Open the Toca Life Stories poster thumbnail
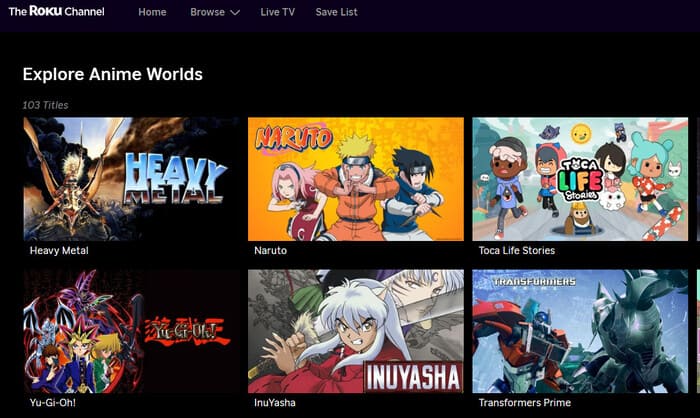Image resolution: width=700 pixels, height=418 pixels. (x=580, y=179)
